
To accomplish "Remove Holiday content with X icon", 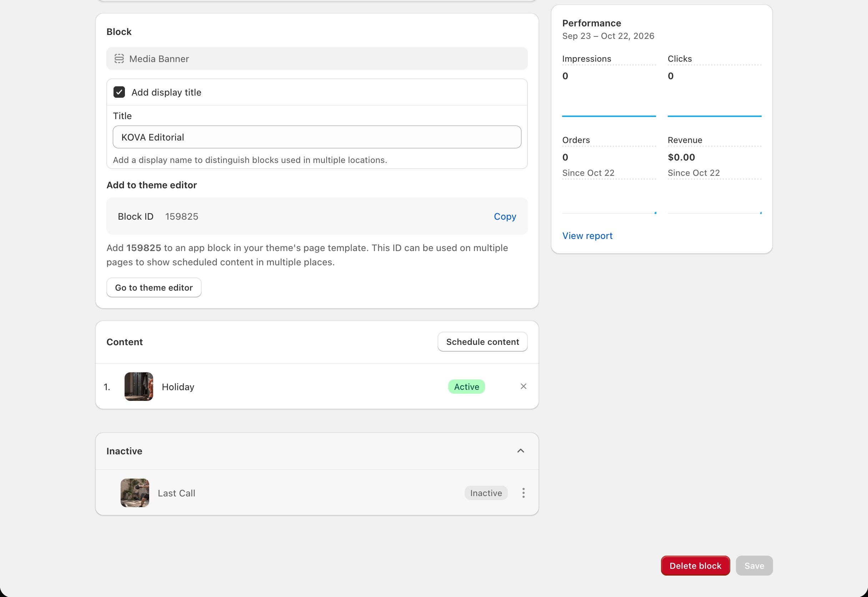I will click(523, 386).
